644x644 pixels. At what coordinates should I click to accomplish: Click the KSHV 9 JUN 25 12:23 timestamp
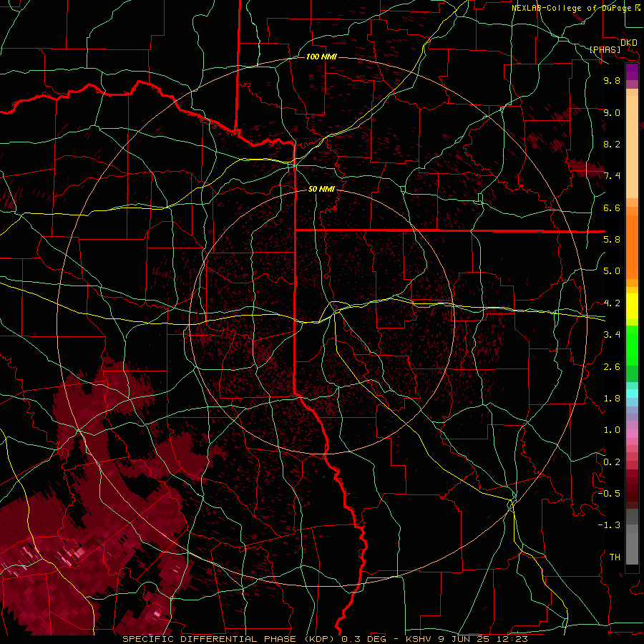click(467, 639)
